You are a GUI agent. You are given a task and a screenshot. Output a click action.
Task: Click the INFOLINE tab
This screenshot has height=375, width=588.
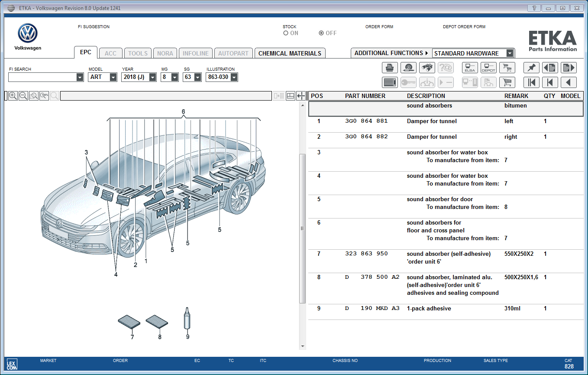click(196, 53)
